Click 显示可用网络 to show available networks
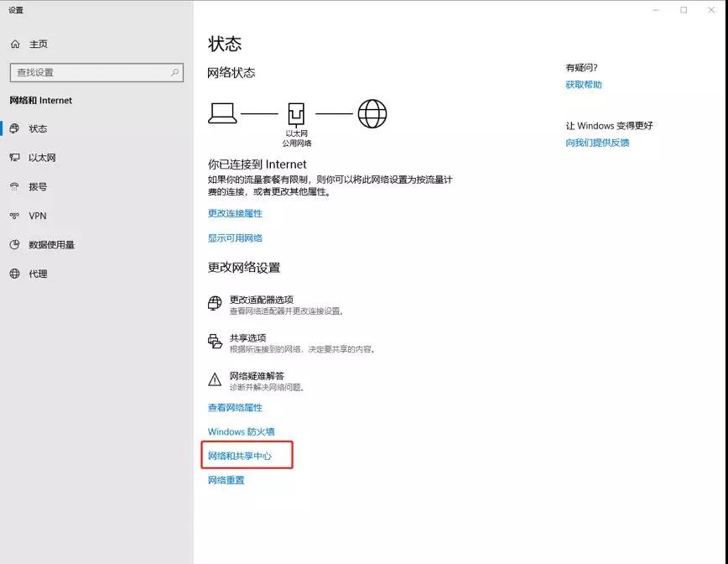Screen dimensions: 728x564 [236, 238]
